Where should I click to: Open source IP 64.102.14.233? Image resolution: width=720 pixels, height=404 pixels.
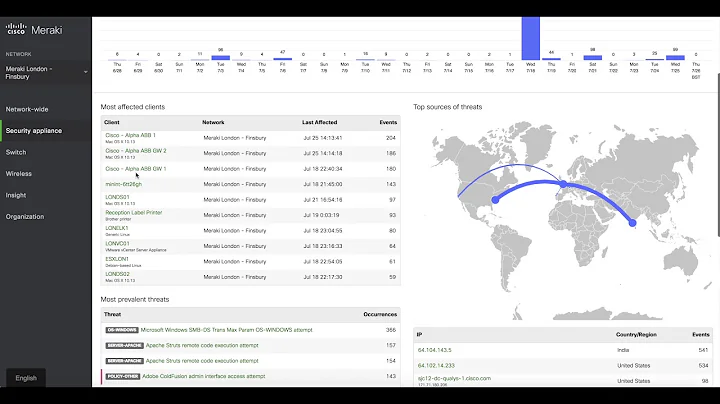(436, 366)
